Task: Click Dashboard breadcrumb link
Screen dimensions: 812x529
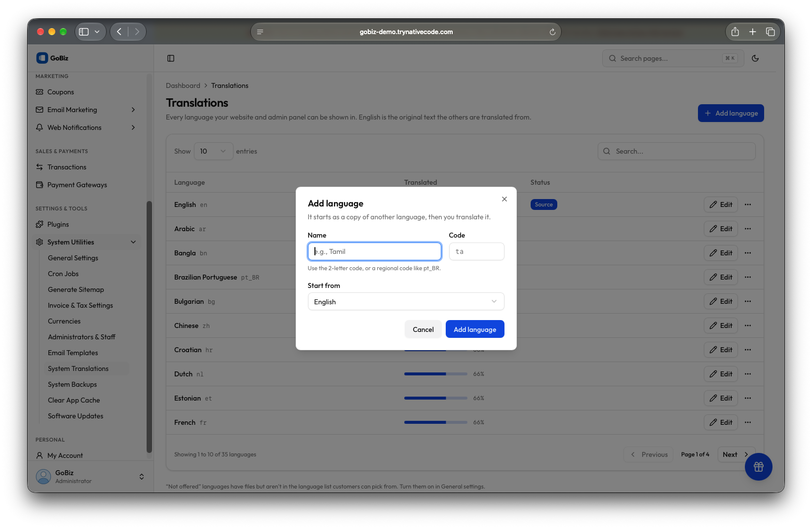Action: click(x=183, y=85)
